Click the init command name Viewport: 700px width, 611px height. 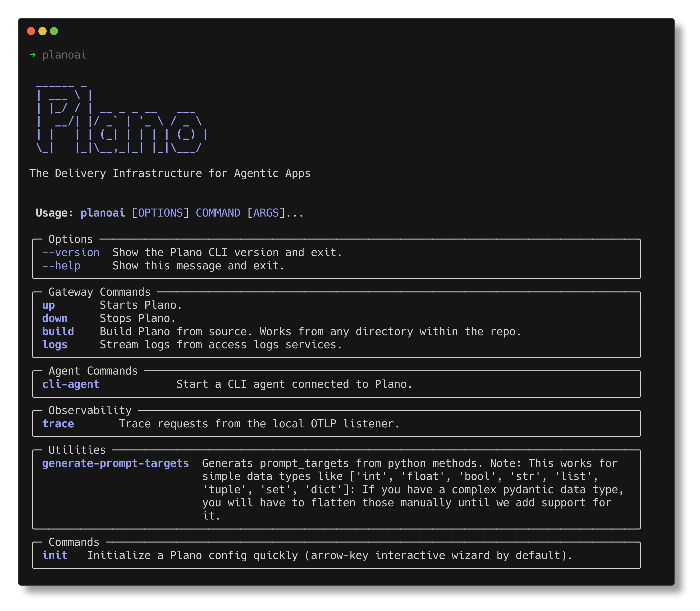click(55, 555)
